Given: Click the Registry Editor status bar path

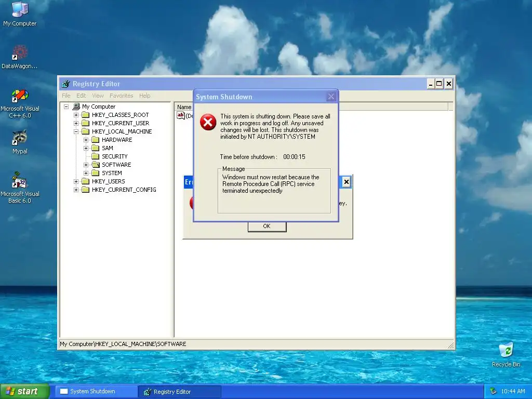Looking at the screenshot, I should 123,344.
